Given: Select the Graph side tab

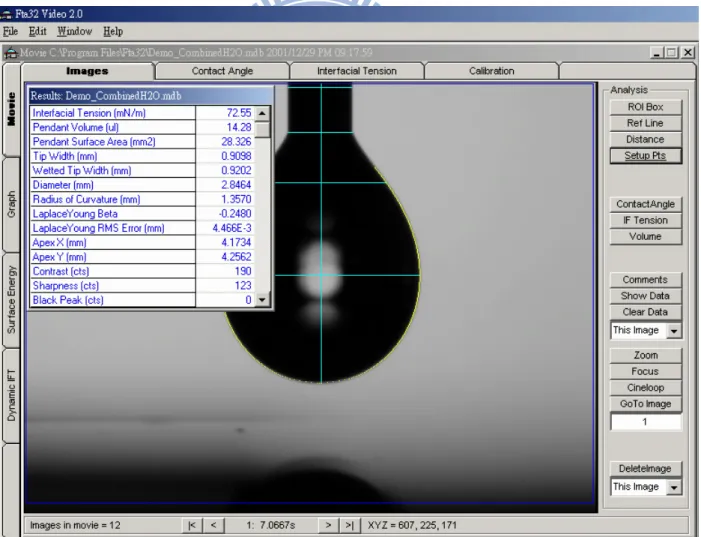Looking at the screenshot, I should tap(11, 204).
